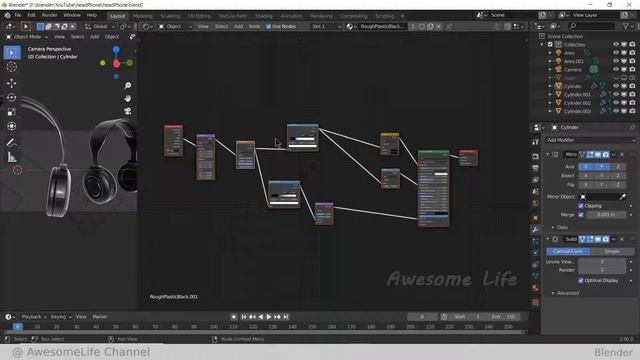The height and width of the screenshot is (360, 640).
Task: Click the Bisect X axis button
Action: 586,176
